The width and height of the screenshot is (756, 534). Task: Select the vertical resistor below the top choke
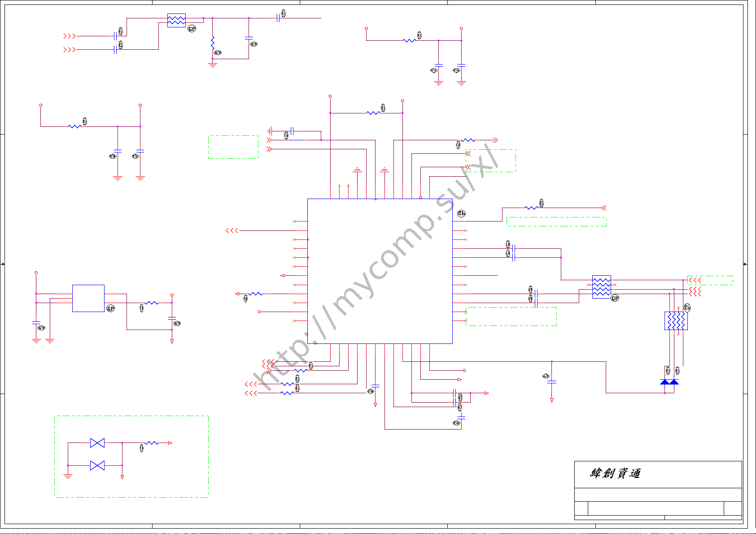coord(213,43)
